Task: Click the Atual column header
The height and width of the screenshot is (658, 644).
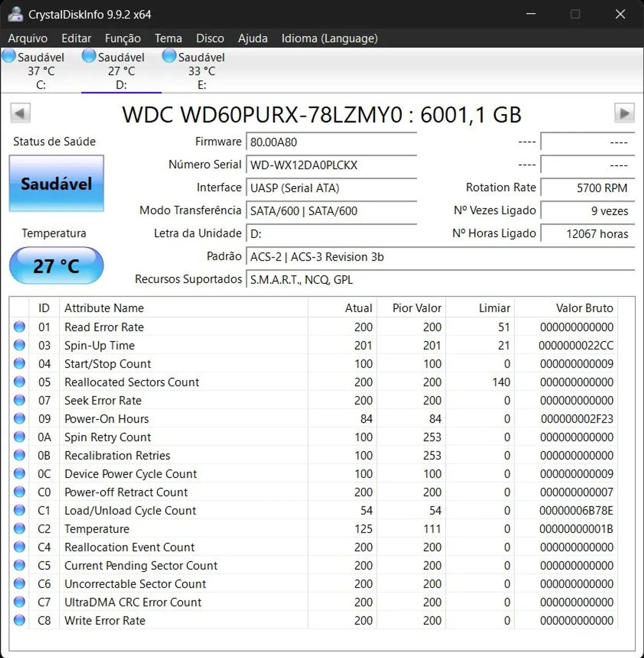Action: point(342,308)
